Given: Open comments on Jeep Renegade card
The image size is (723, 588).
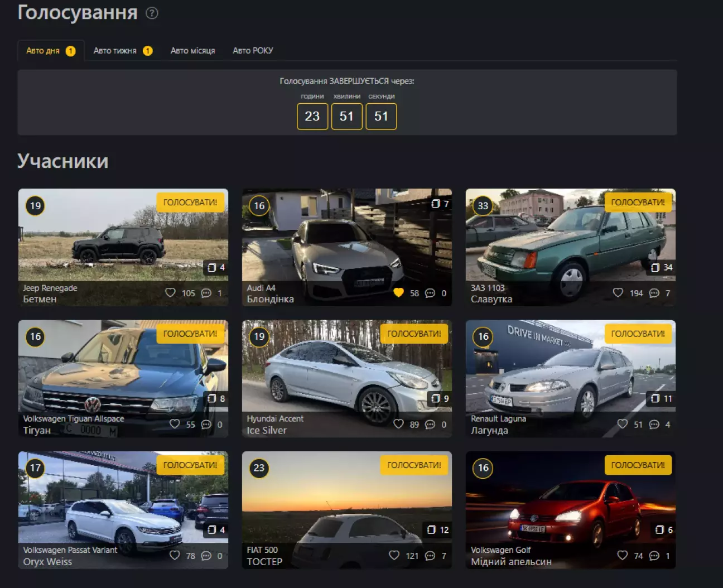Looking at the screenshot, I should (206, 293).
